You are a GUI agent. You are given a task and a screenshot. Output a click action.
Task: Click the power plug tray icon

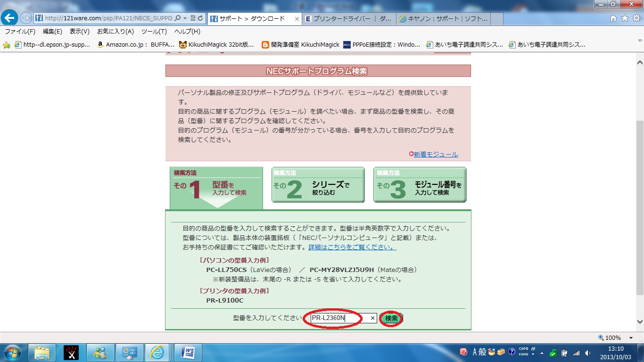click(x=565, y=353)
